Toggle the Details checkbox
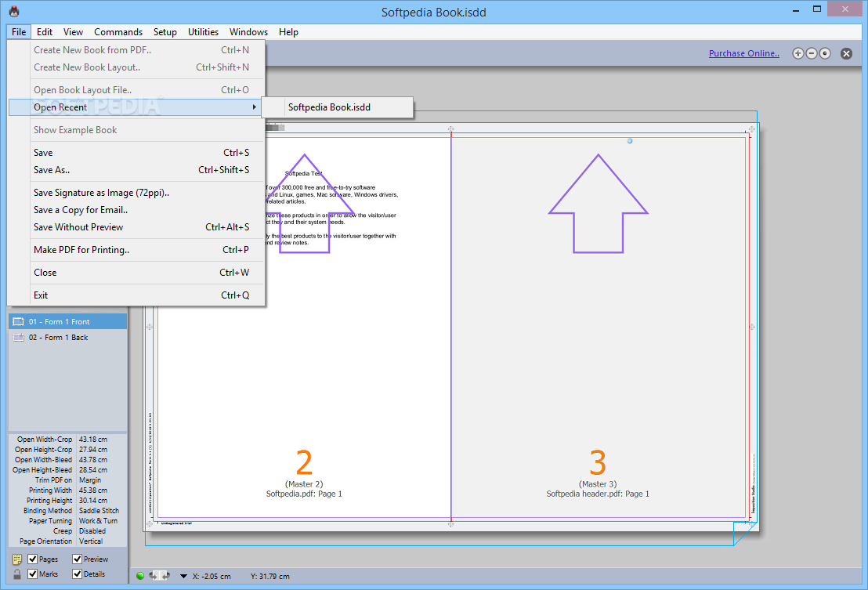The image size is (868, 590). (78, 574)
